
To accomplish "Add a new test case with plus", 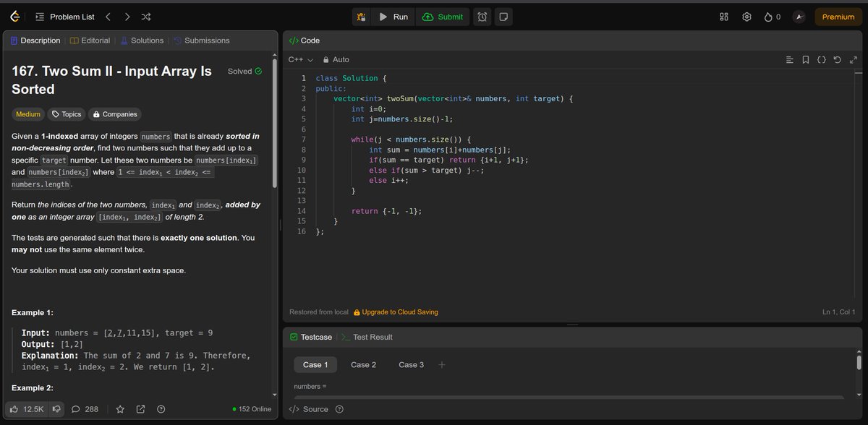I will [441, 364].
